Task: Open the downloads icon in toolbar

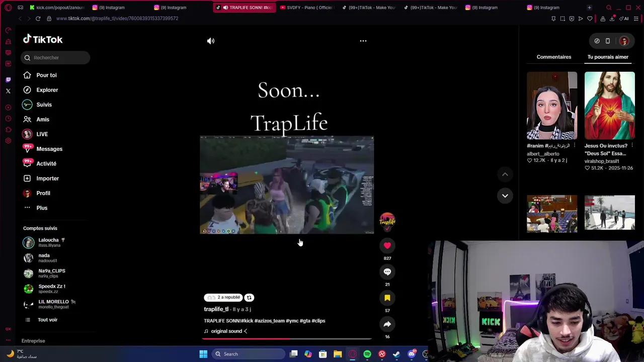Action: (x=612, y=19)
